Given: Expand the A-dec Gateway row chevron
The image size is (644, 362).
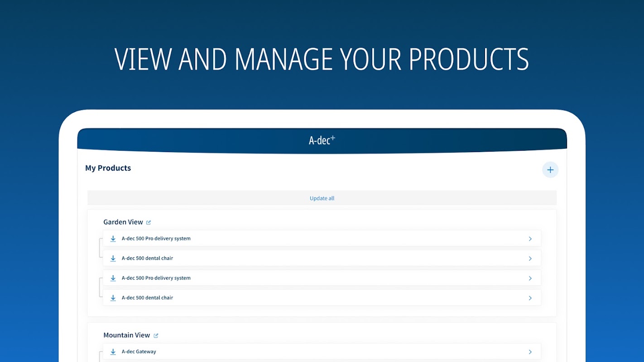Looking at the screenshot, I should (x=530, y=352).
